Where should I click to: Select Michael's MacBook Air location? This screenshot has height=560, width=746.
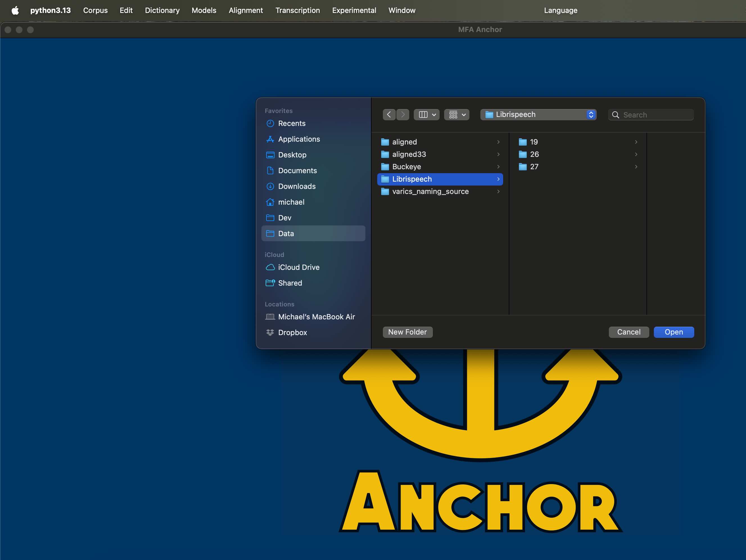pos(313,317)
